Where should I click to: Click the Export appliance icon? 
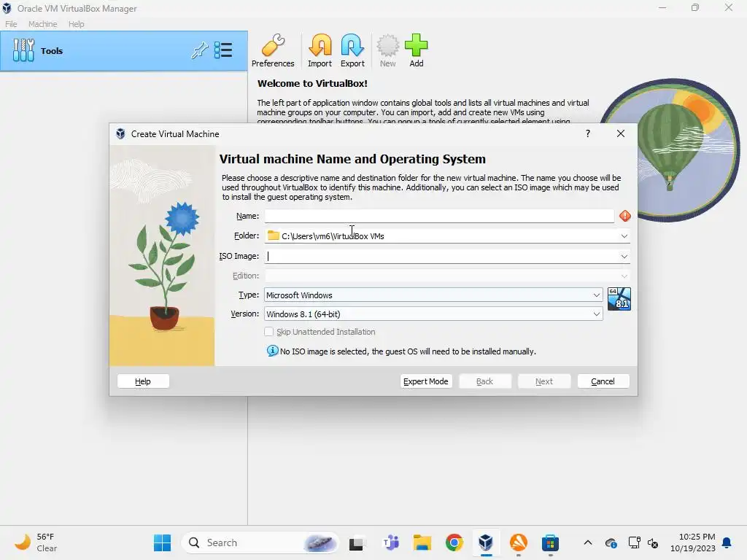pyautogui.click(x=352, y=51)
